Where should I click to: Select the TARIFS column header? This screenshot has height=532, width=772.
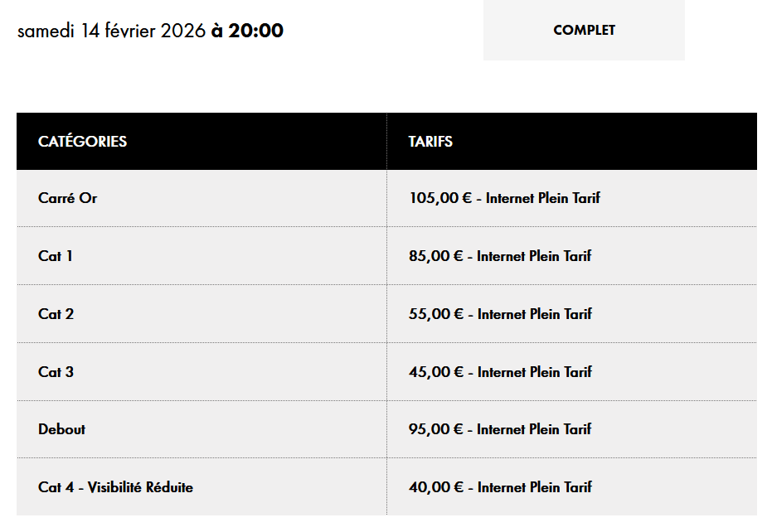coord(430,142)
